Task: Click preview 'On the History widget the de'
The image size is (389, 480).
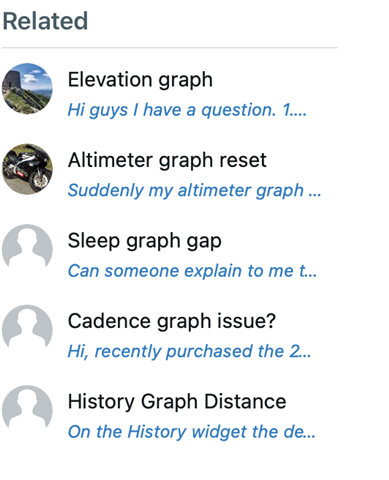Action: tap(192, 432)
